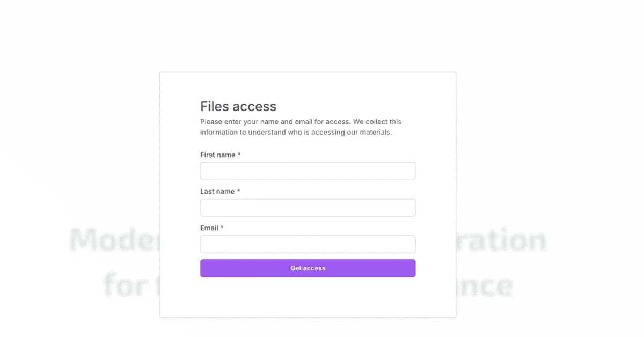The height and width of the screenshot is (337, 644).
Task: Click blurred 'nce' text lower right
Action: (x=485, y=285)
